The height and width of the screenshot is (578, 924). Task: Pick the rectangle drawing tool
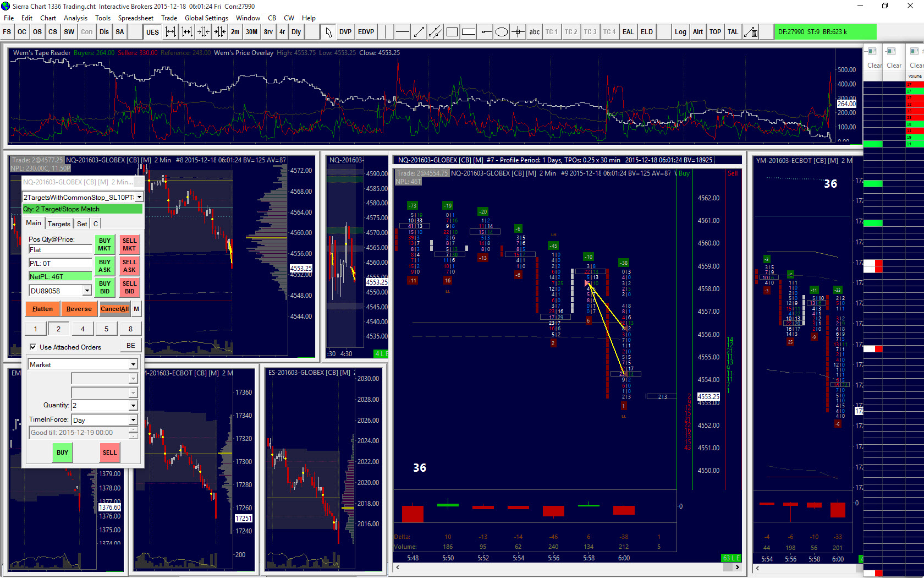click(x=452, y=32)
